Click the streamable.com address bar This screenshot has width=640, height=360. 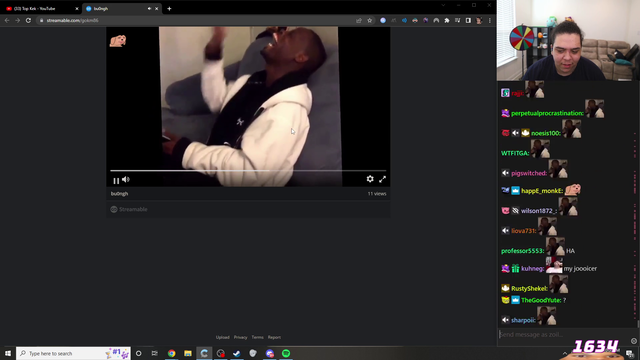196,20
